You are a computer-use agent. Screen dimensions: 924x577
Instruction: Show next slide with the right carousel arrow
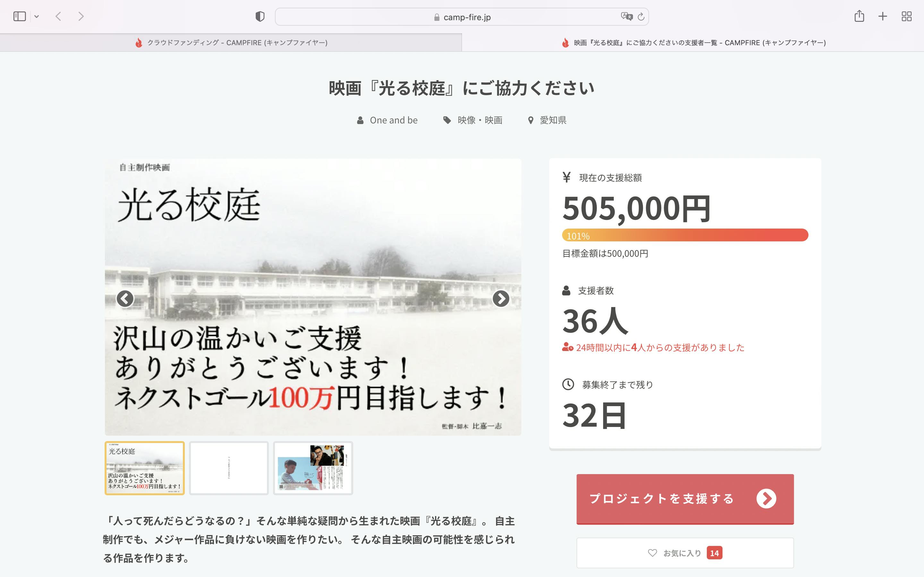pyautogui.click(x=501, y=298)
